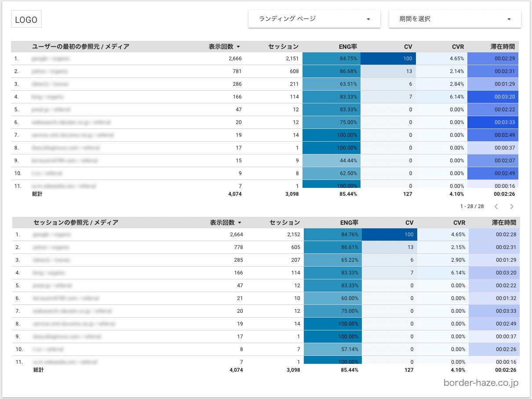The image size is (532, 399).
Task: Select the 2,151 sessions cell
Action: 292,59
